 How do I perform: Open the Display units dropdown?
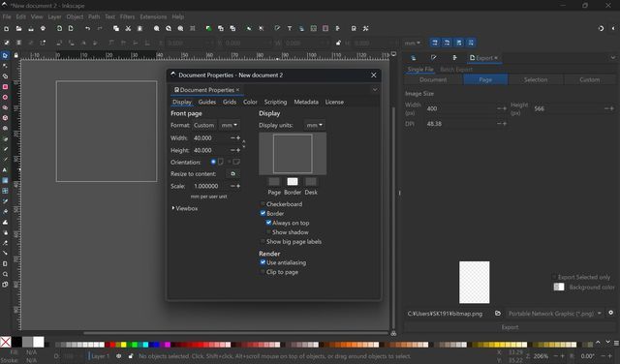point(314,125)
